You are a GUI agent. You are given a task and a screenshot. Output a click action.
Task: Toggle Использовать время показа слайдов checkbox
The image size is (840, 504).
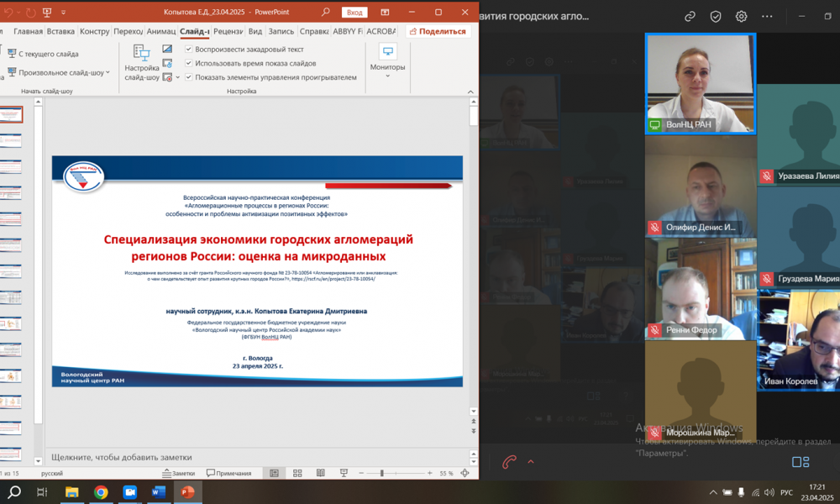pyautogui.click(x=188, y=63)
